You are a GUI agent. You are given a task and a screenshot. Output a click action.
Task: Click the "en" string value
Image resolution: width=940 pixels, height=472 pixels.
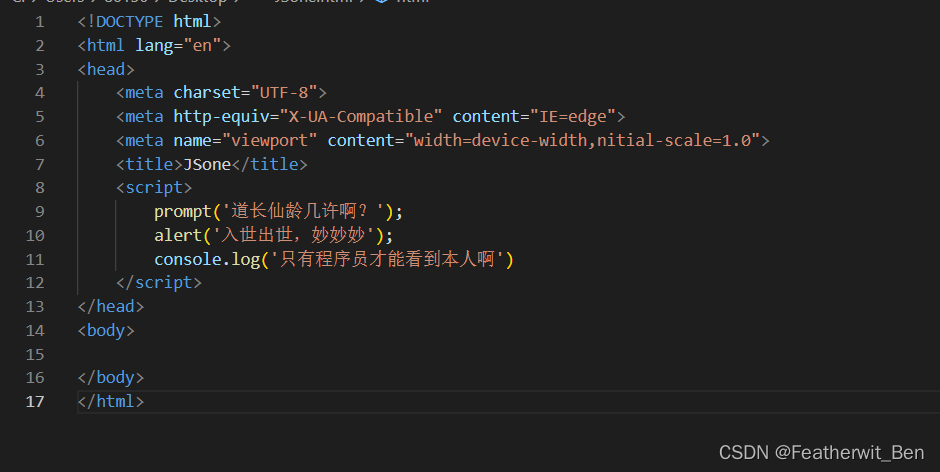[x=203, y=46]
